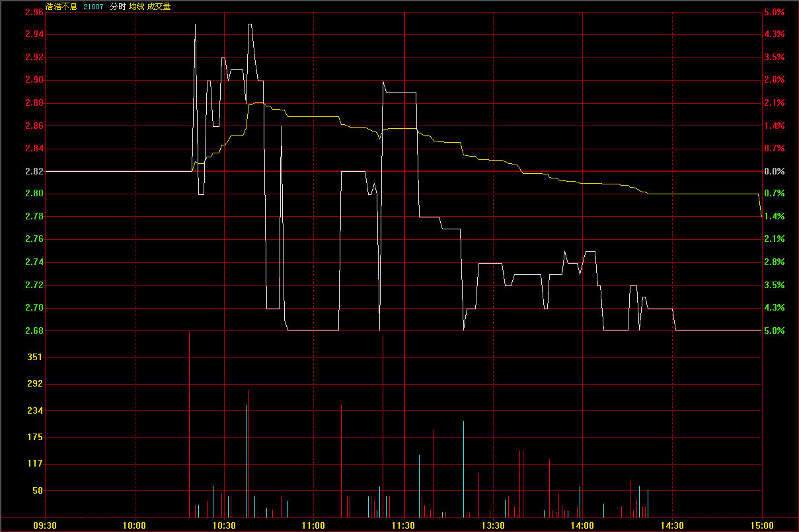Viewport: 799px width, 532px height.
Task: Click the 2.82 baseline price label
Action: [x=34, y=172]
